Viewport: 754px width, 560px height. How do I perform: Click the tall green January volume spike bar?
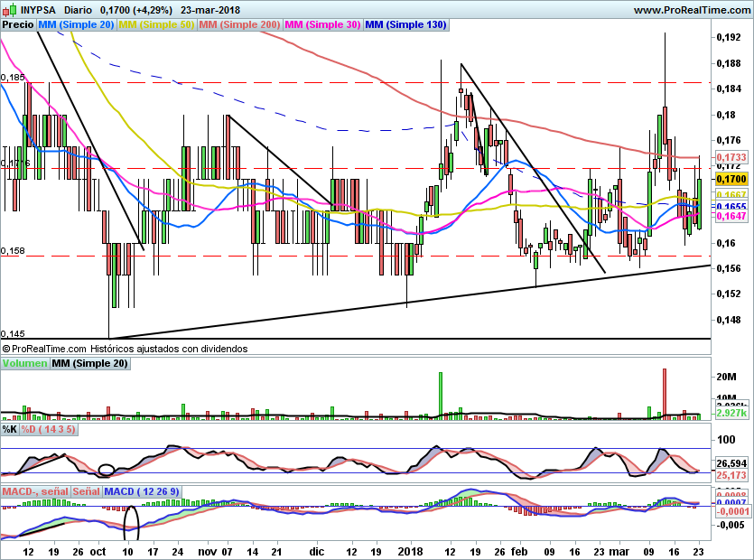point(441,396)
